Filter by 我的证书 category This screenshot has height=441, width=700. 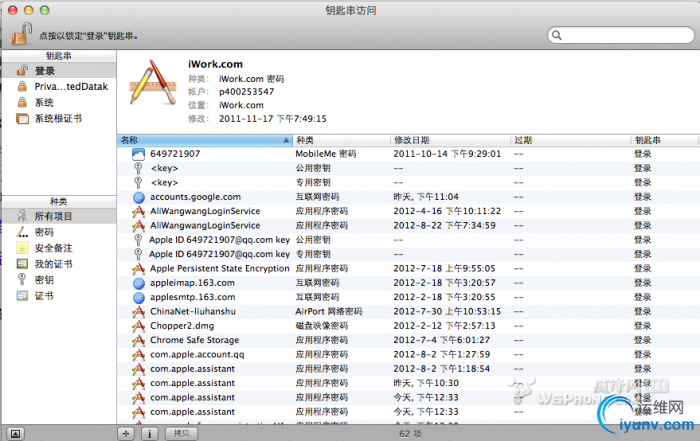coord(59,264)
